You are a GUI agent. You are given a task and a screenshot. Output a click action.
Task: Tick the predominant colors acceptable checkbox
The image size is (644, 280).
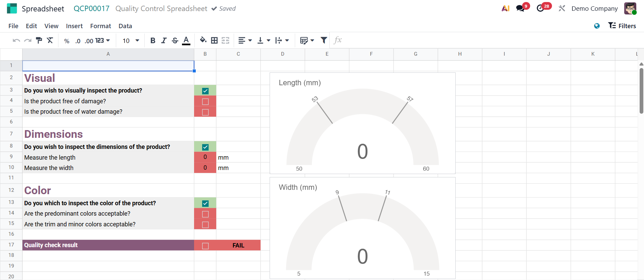205,214
